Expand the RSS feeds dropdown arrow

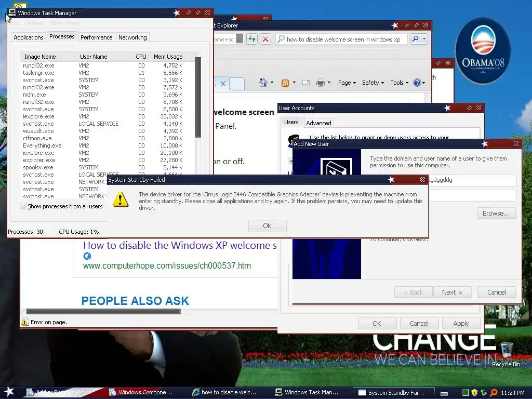click(294, 83)
